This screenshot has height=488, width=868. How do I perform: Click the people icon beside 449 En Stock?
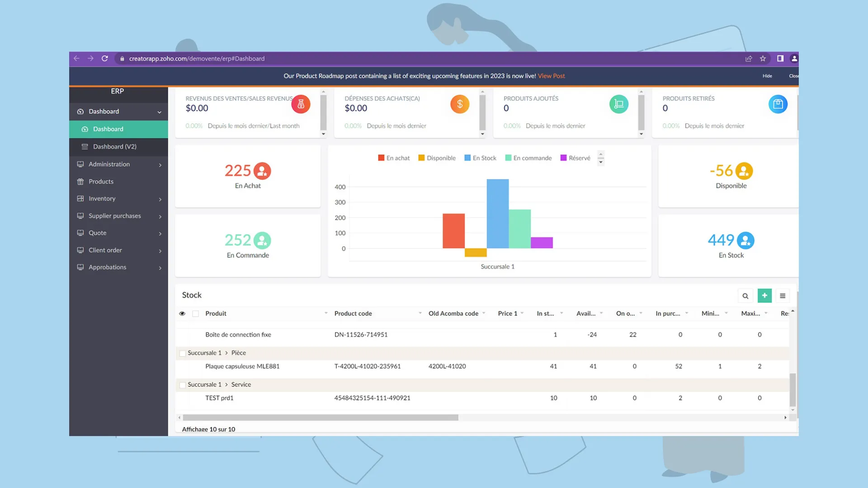(745, 240)
